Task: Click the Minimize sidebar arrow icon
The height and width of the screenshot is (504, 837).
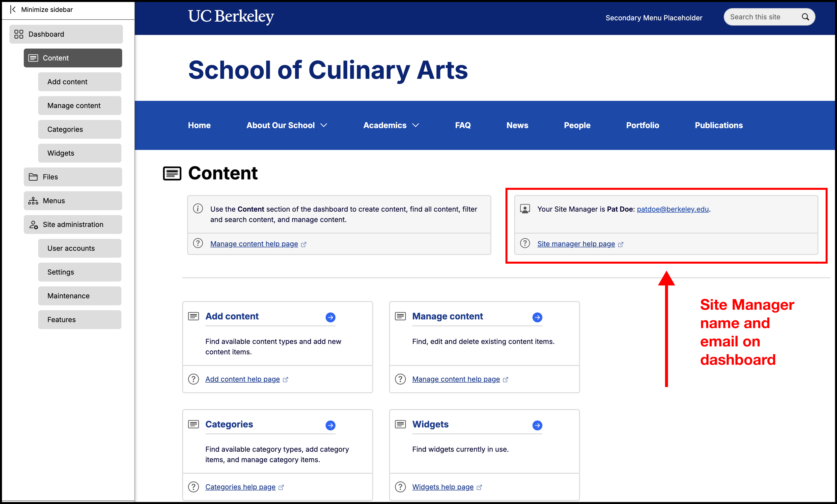Action: click(13, 9)
